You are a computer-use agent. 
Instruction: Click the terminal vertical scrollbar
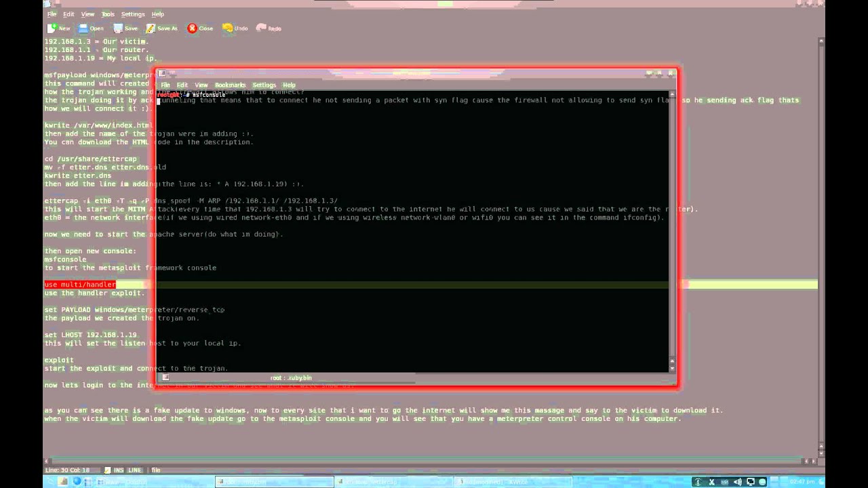click(x=673, y=230)
